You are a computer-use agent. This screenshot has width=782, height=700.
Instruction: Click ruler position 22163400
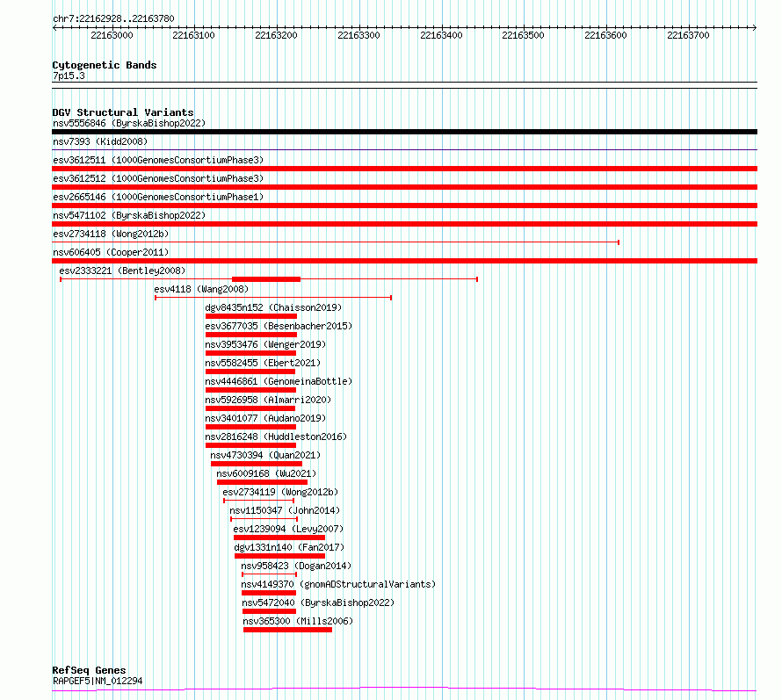point(441,35)
